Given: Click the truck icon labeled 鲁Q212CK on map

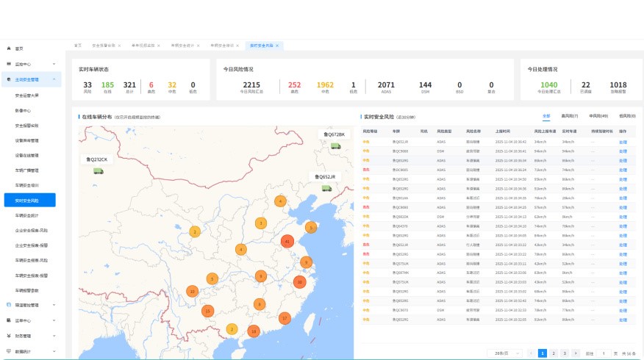Looking at the screenshot, I should [x=99, y=171].
